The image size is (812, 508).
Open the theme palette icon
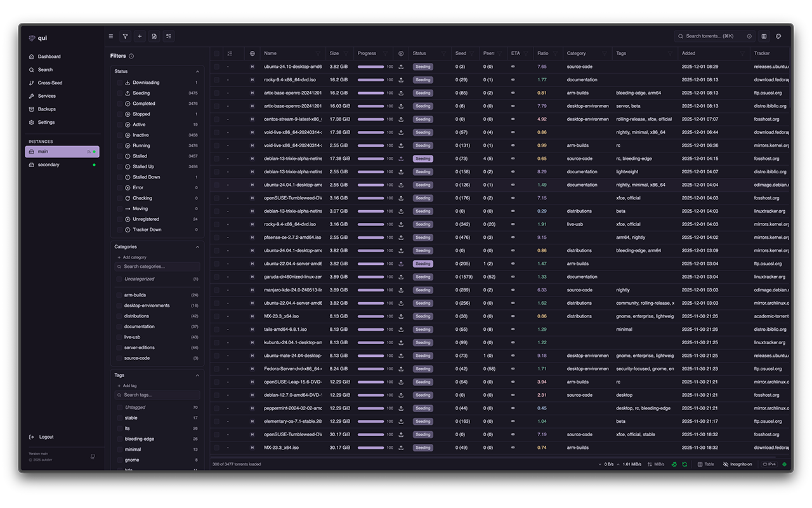(x=778, y=36)
